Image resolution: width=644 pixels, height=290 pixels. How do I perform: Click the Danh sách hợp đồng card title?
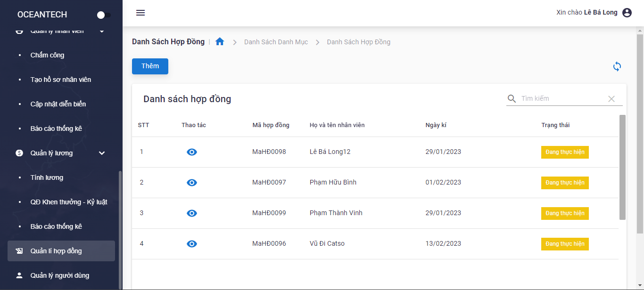point(187,99)
